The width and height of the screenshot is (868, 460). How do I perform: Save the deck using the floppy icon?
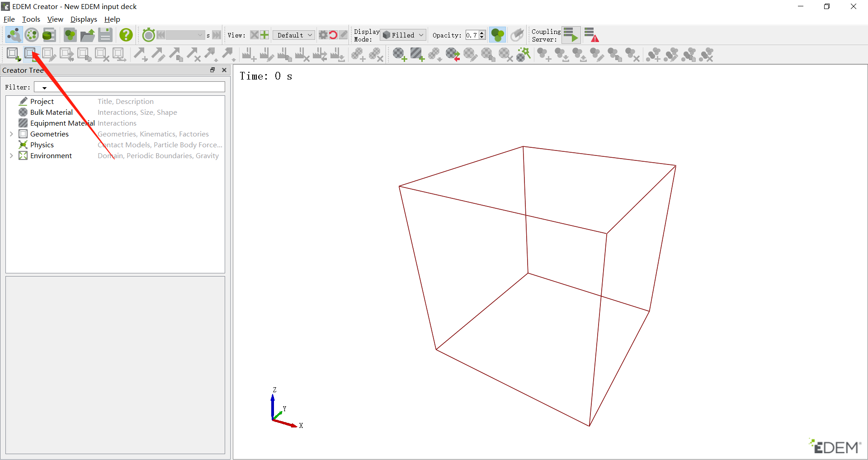pyautogui.click(x=105, y=35)
